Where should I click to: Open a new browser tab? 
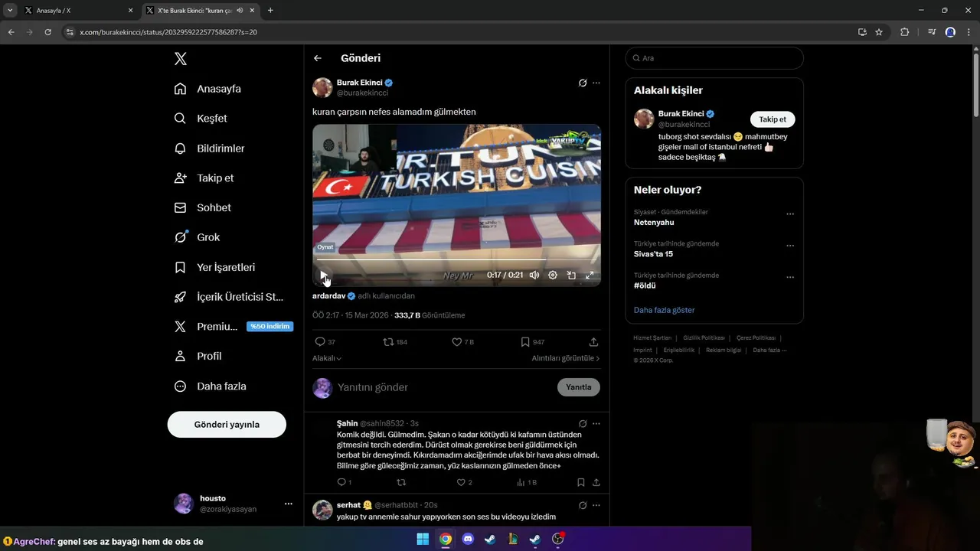(270, 11)
